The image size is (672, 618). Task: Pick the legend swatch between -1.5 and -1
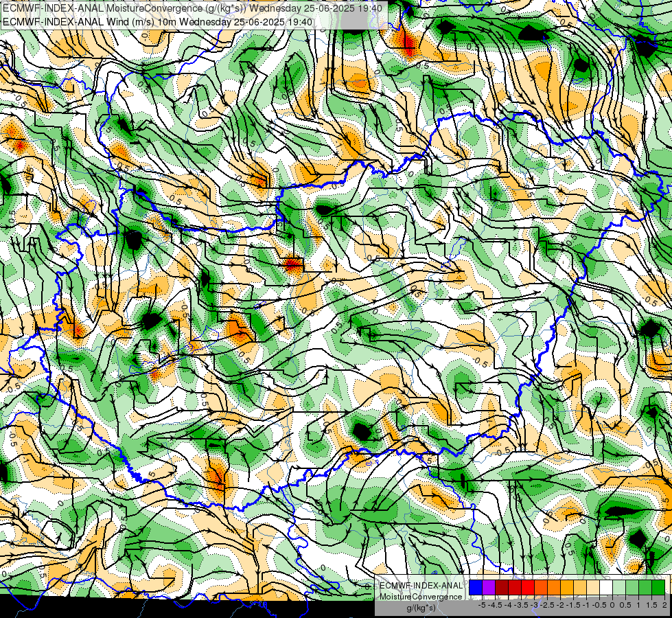pyautogui.click(x=580, y=588)
